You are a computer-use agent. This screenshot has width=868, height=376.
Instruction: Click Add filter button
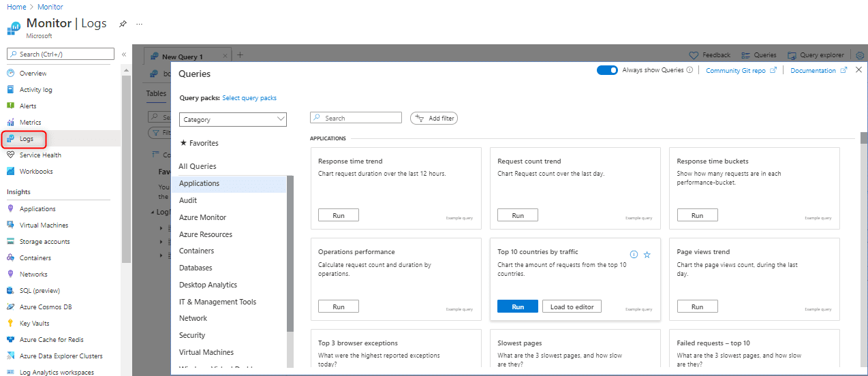434,118
